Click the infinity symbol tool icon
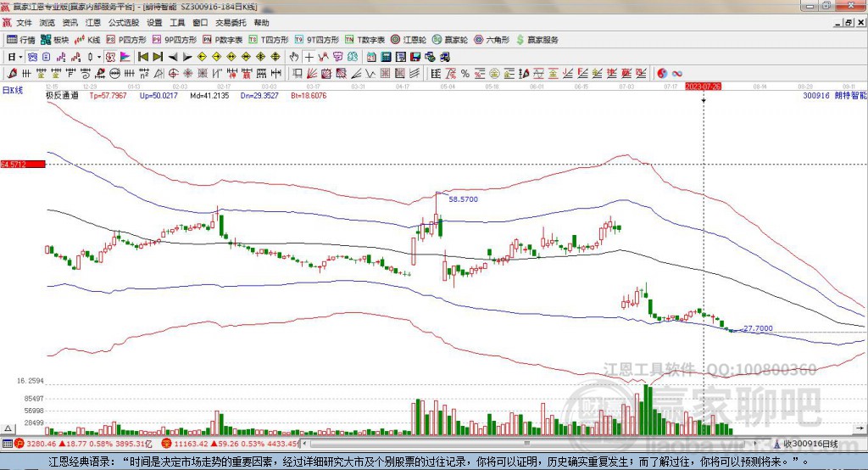 click(677, 73)
